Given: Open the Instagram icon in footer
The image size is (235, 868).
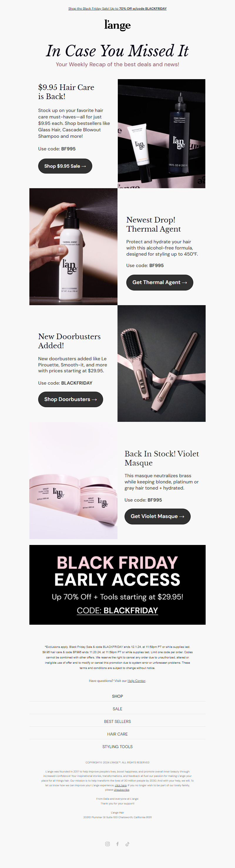Looking at the screenshot, I should pos(108,844).
